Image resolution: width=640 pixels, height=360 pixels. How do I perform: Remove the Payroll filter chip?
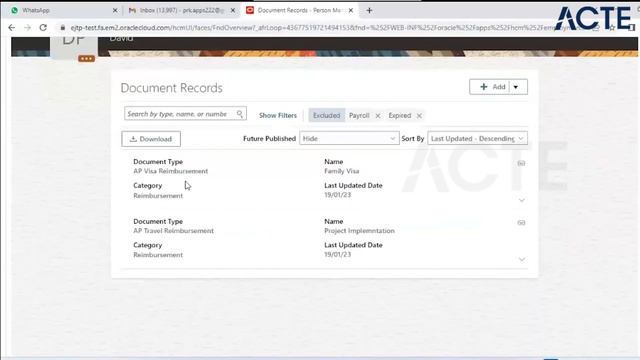click(x=378, y=116)
